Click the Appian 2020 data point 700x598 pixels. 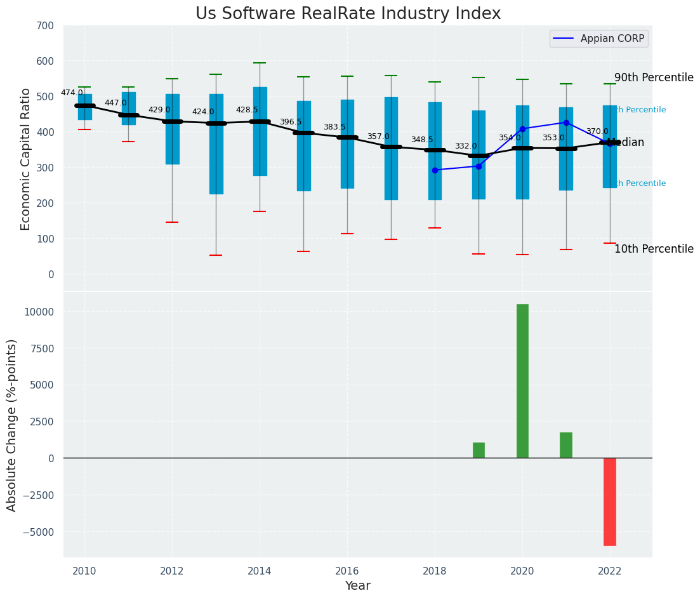523,129
